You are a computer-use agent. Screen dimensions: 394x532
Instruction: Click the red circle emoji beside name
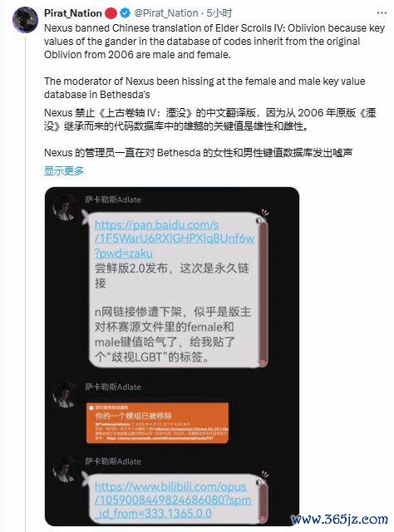coord(111,13)
